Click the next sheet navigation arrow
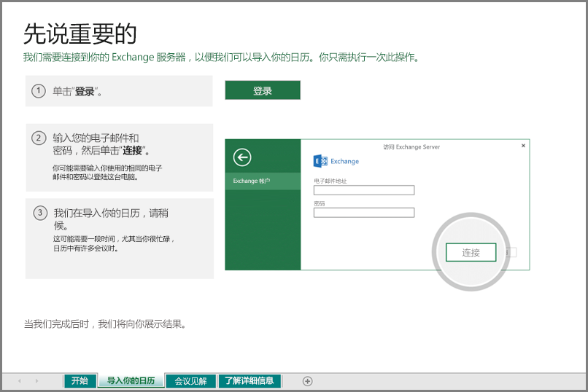588x392 pixels. [x=36, y=381]
